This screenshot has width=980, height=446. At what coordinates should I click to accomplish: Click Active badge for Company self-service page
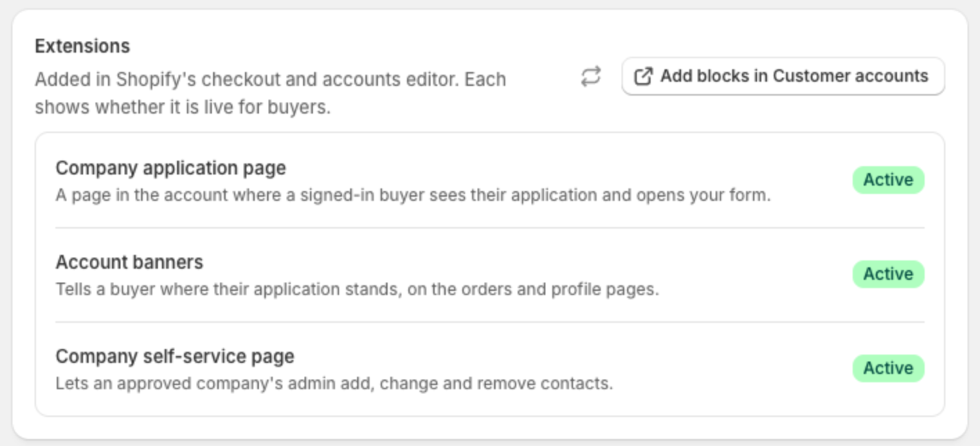click(x=888, y=368)
